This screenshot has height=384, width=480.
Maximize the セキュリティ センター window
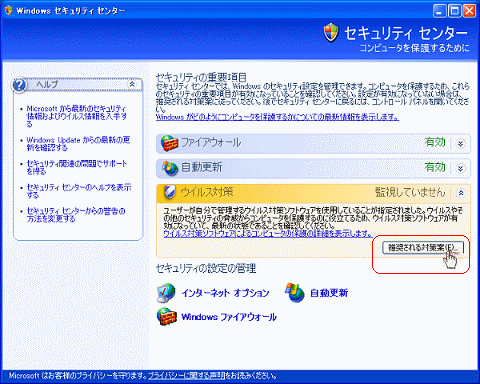[x=454, y=11]
